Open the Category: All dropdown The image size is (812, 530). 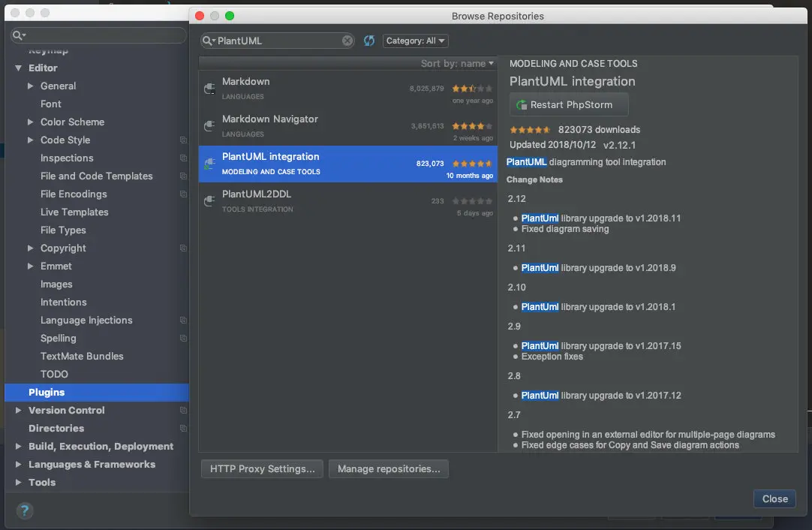coord(415,41)
